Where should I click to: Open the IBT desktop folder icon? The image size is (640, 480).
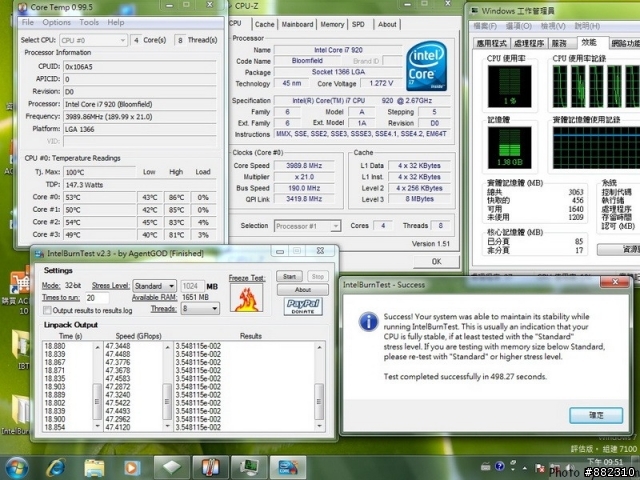[x=21, y=346]
